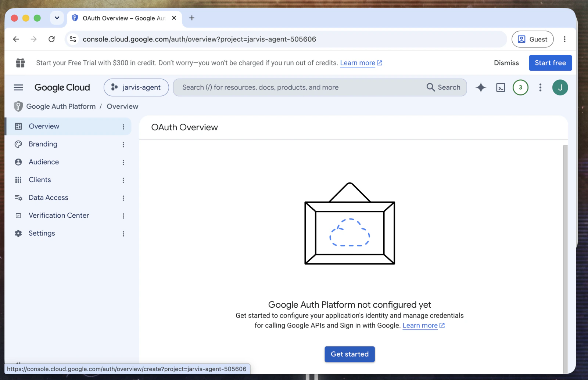Open the jarvis-agent project picker
Image resolution: width=588 pixels, height=380 pixels.
coord(136,87)
